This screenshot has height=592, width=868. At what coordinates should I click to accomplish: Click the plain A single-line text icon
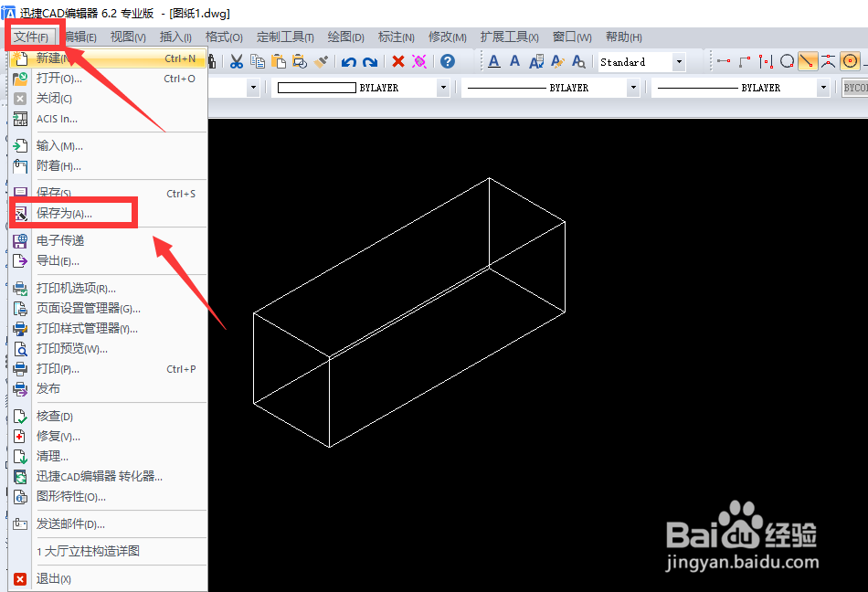click(x=514, y=61)
